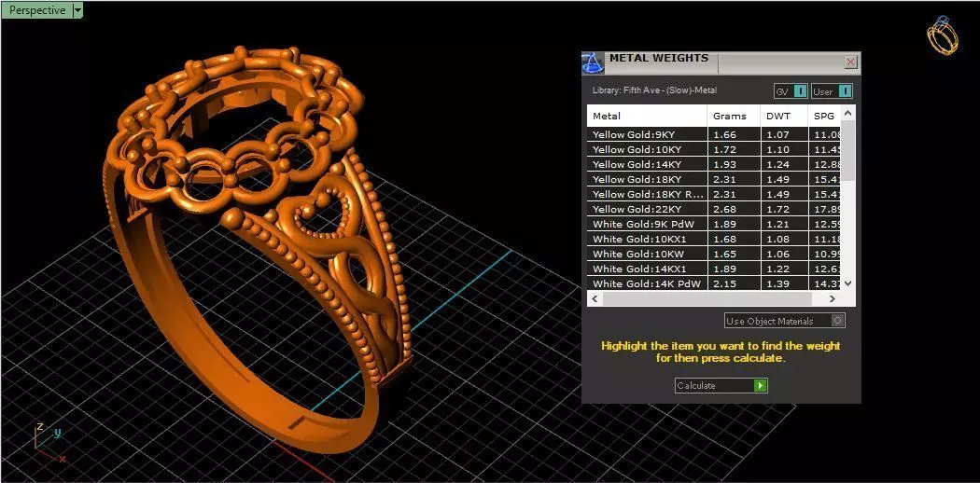The width and height of the screenshot is (980, 483).
Task: Click the 1.72 grams value for 10KY
Action: pyautogui.click(x=725, y=149)
